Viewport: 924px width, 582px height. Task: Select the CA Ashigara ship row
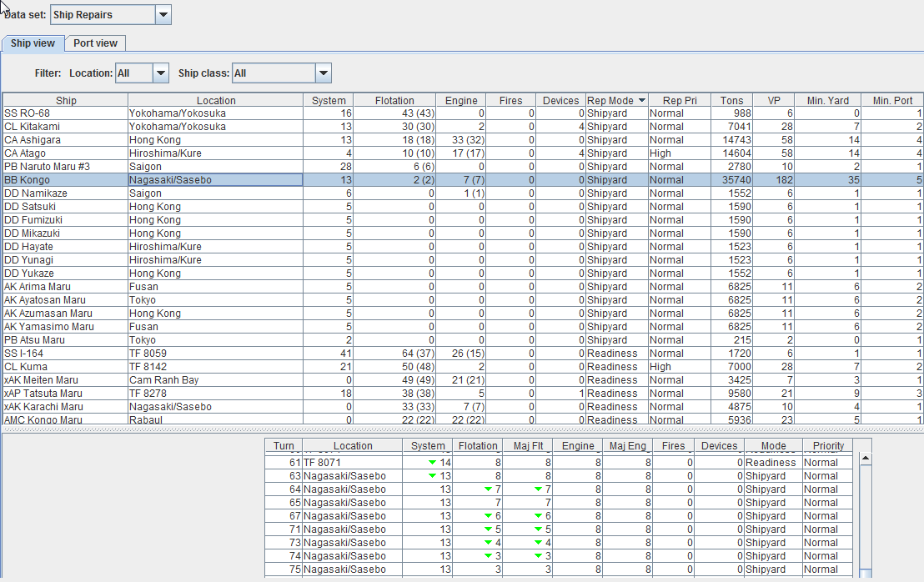click(65, 140)
